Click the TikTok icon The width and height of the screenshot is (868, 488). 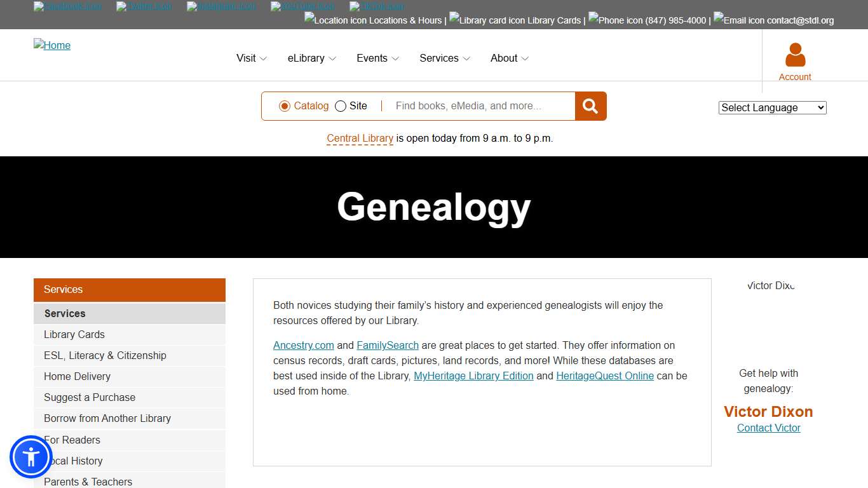pyautogui.click(x=376, y=7)
